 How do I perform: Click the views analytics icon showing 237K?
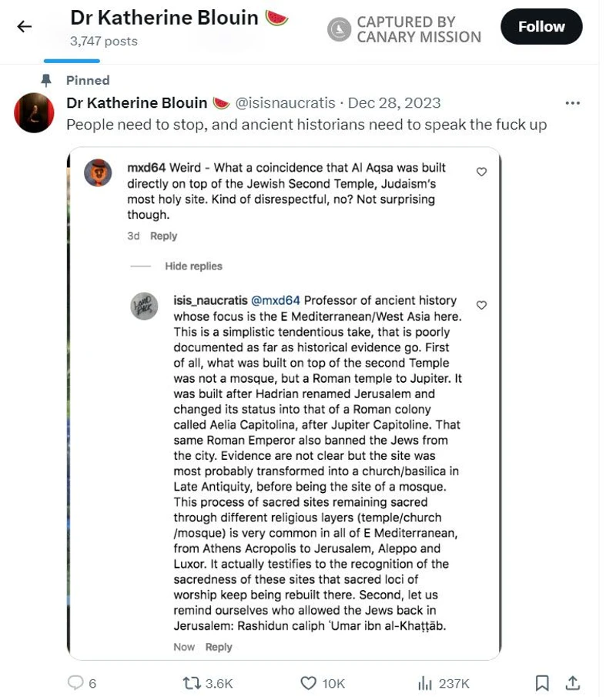[x=424, y=682]
